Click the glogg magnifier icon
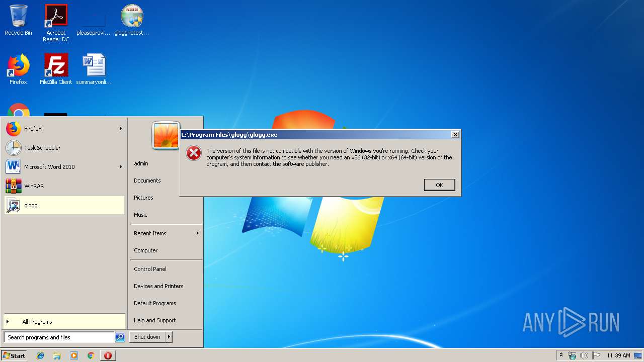644x362 pixels. click(x=14, y=205)
